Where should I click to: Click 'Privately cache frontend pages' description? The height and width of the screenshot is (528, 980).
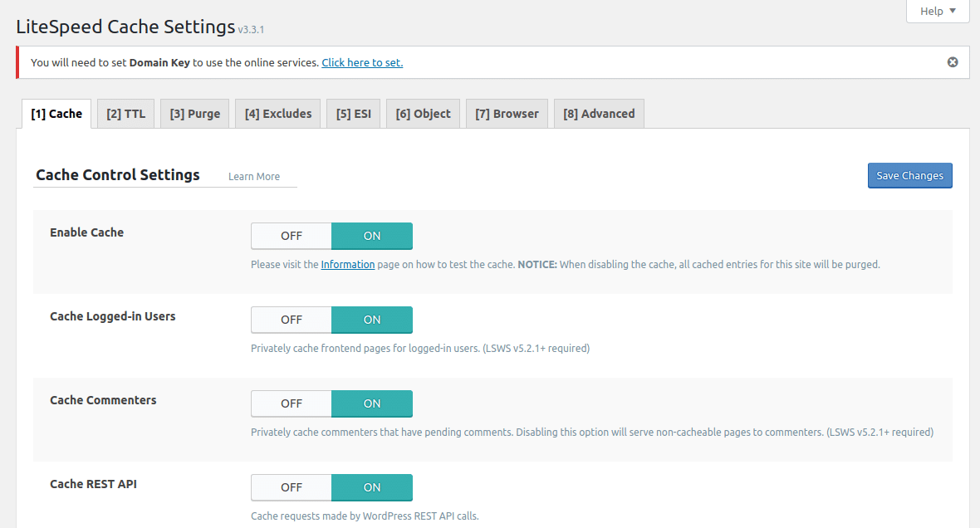pyautogui.click(x=420, y=348)
